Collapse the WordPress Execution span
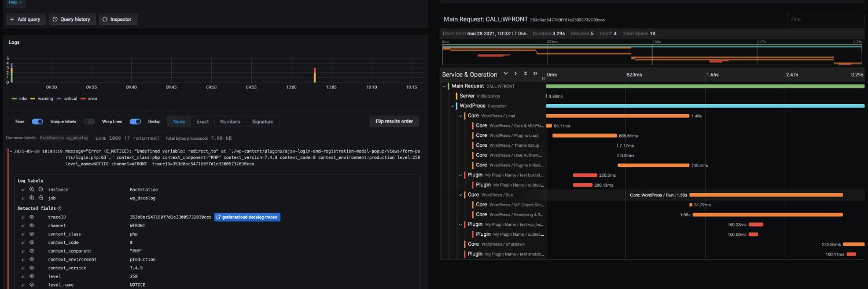 (453, 106)
